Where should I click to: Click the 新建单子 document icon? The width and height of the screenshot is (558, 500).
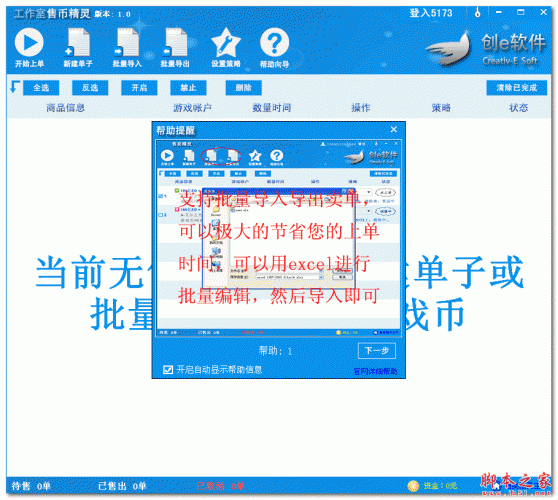coord(78,42)
